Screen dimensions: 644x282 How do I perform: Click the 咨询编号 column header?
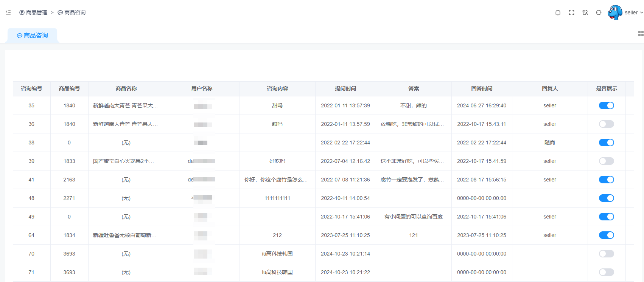coord(31,88)
